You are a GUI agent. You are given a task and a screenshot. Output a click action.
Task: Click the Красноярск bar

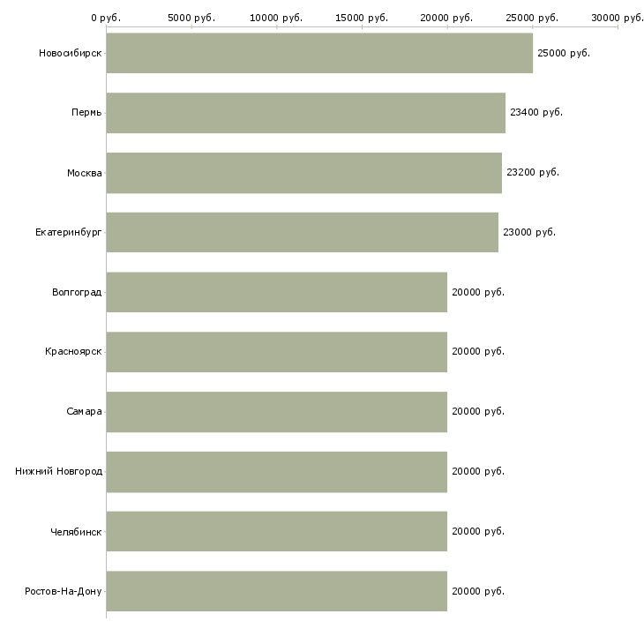tap(276, 352)
